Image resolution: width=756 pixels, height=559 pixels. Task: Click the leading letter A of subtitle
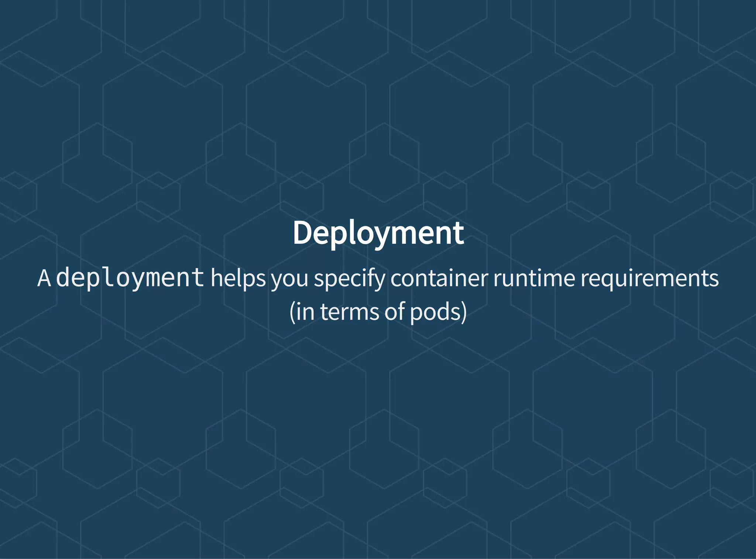44,278
